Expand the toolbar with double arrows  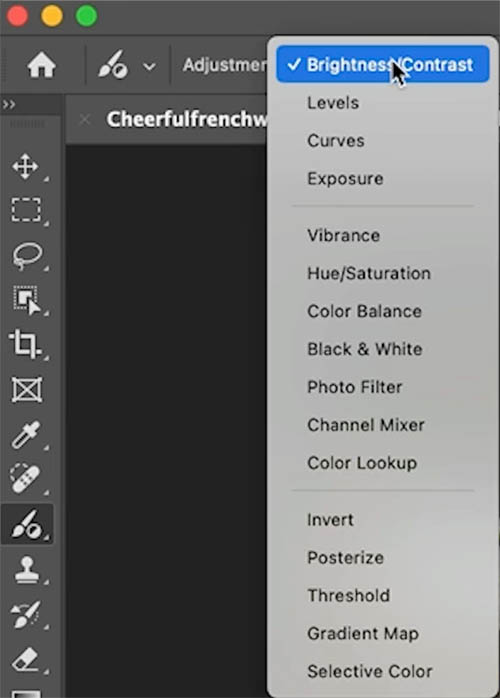(x=9, y=105)
